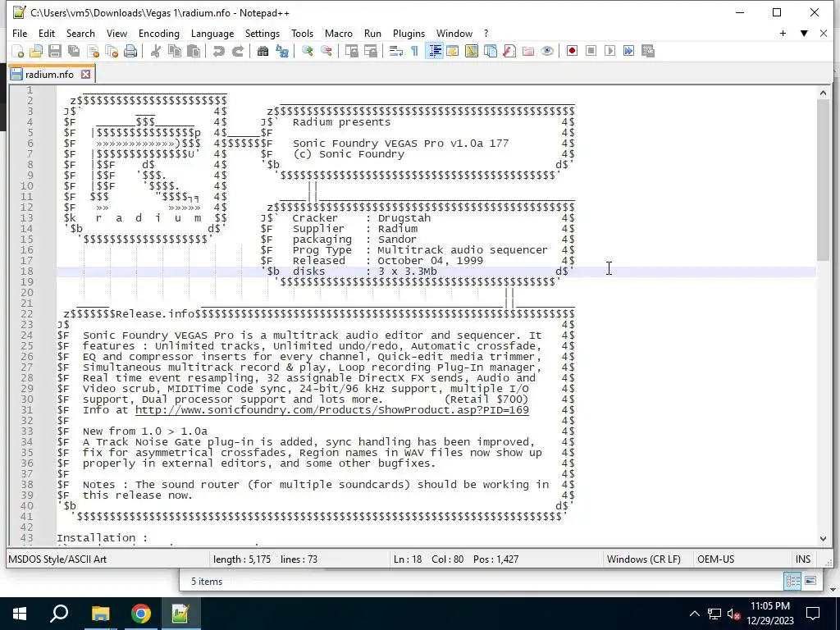This screenshot has height=630, width=840.
Task: Click MSDOS Style/ASCII Art status field
Action: (57, 559)
